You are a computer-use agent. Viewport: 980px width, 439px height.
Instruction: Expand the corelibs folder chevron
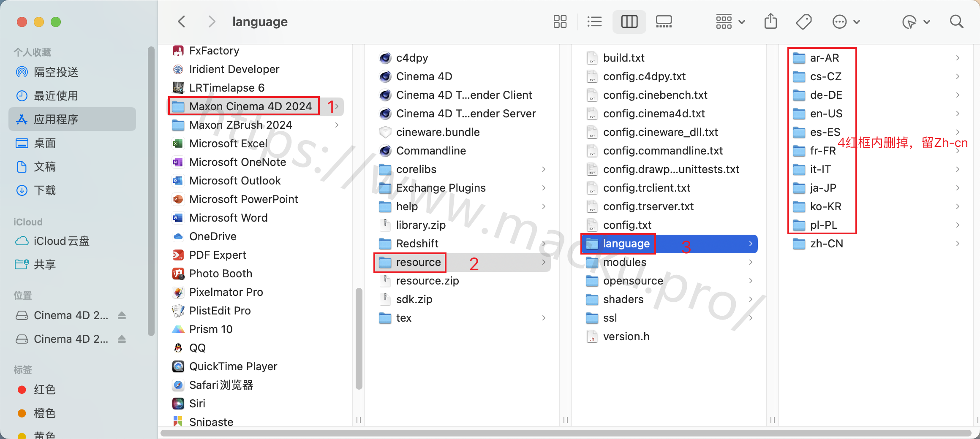tap(544, 169)
